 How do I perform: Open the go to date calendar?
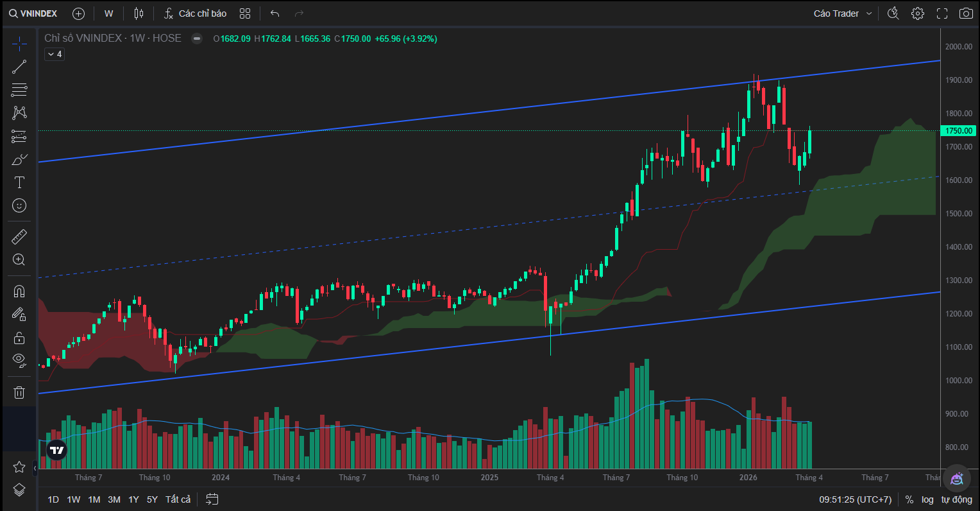tap(212, 499)
